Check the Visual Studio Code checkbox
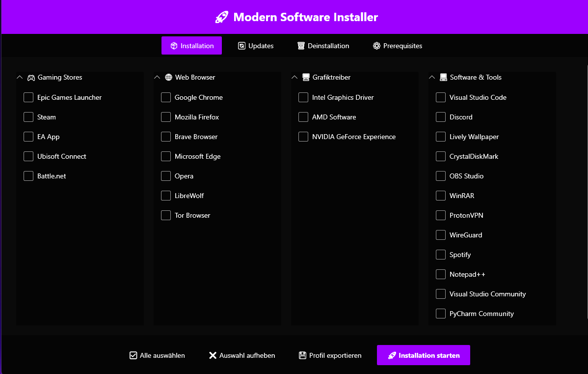This screenshot has width=588, height=374. click(441, 97)
